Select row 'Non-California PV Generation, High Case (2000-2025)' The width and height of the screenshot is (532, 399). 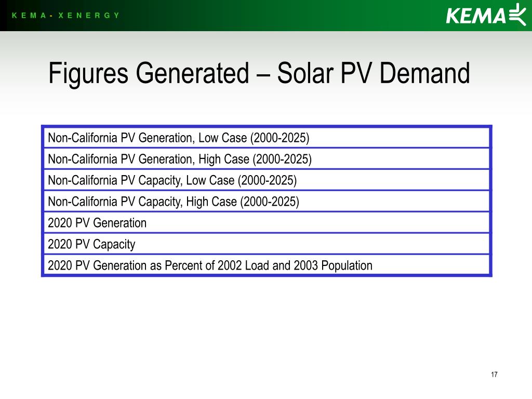point(267,159)
